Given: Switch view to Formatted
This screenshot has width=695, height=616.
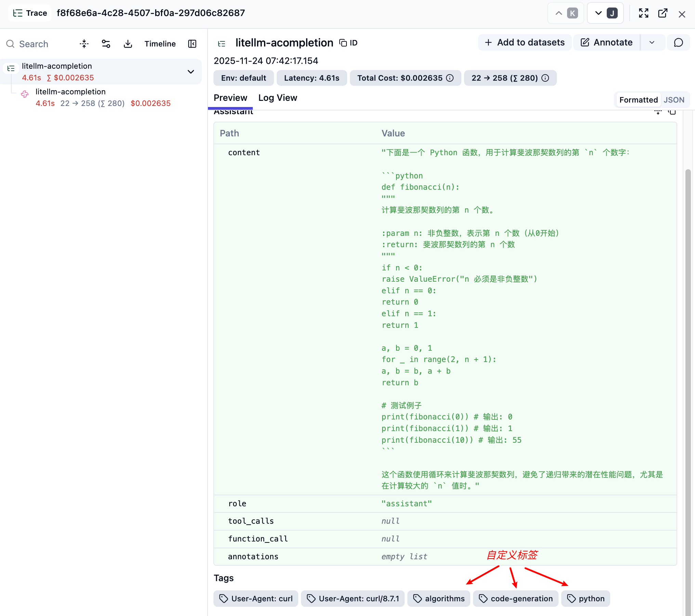Looking at the screenshot, I should point(638,100).
